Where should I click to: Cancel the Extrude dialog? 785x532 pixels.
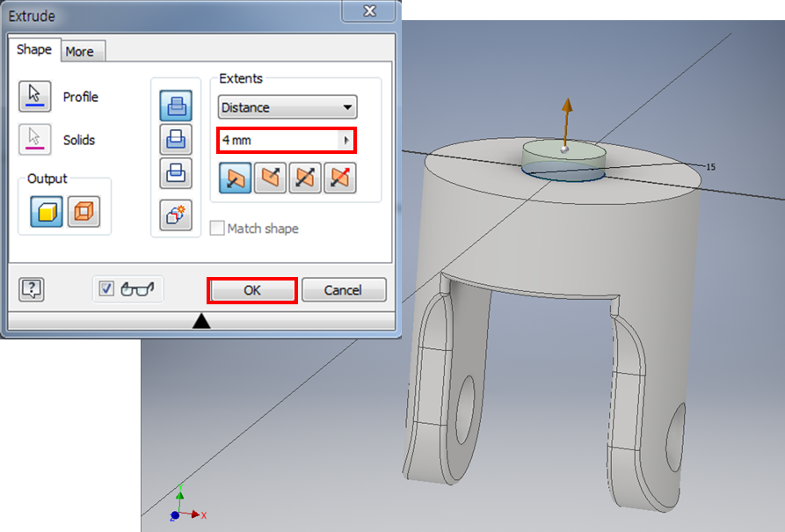[344, 290]
